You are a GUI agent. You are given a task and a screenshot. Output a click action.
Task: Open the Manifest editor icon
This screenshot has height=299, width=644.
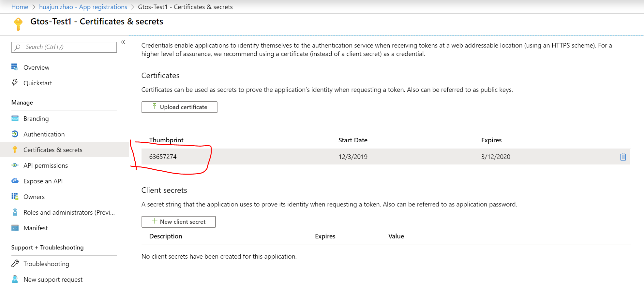15,228
